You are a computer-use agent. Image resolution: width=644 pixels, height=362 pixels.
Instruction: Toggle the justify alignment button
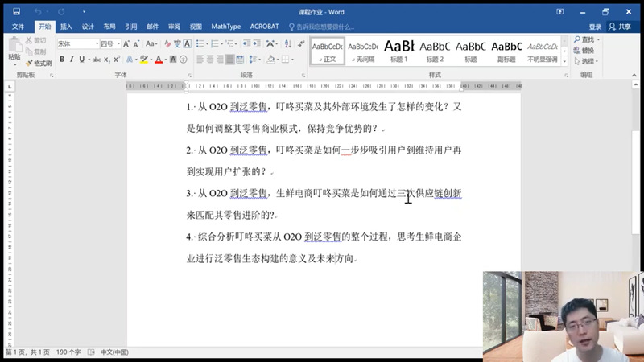[x=229, y=60]
